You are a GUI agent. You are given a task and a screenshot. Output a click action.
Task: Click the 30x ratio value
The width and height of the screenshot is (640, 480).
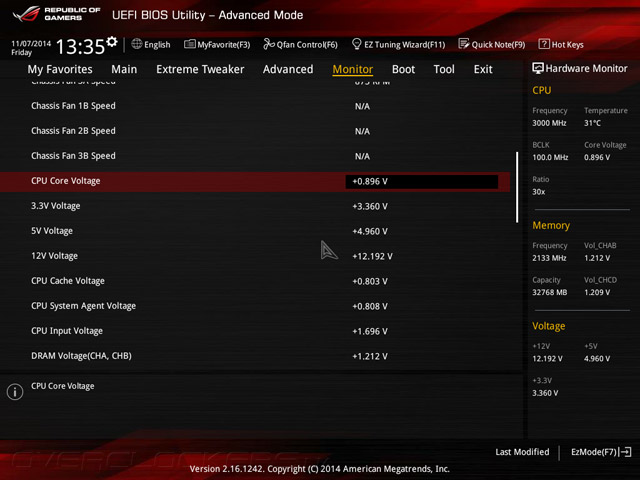(539, 191)
